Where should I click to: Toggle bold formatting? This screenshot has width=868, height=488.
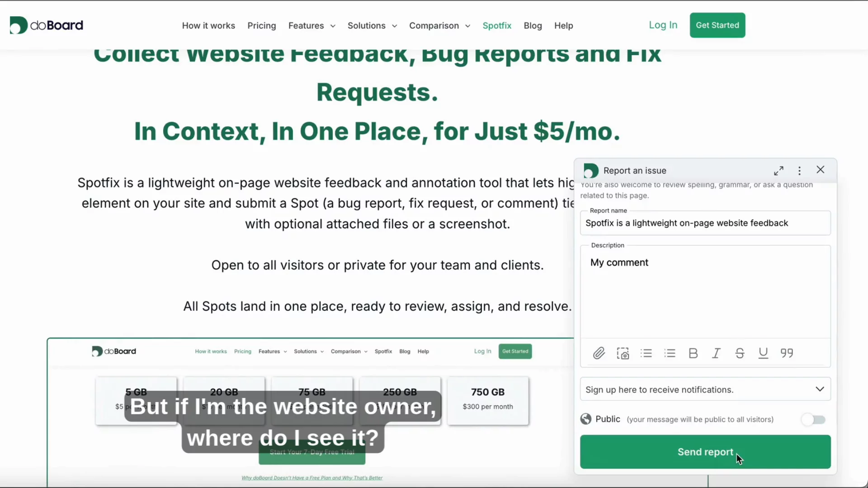(x=693, y=353)
